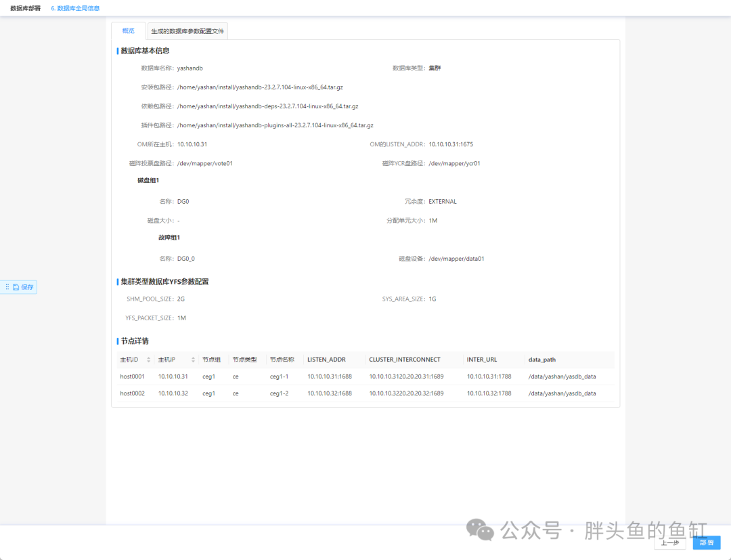Viewport: 731px width, 560px height.
Task: Select the 6. 数据库全局信息 step label
Action: coord(75,8)
